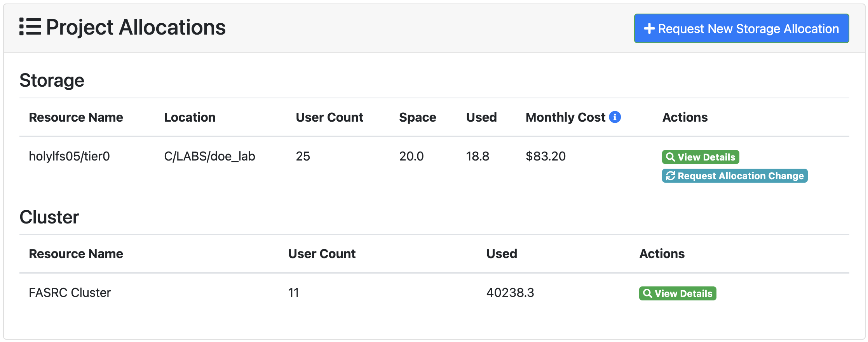Viewport: 868px width, 342px height.
Task: Open View Details for holylfs05/tier0 storage
Action: (x=701, y=157)
